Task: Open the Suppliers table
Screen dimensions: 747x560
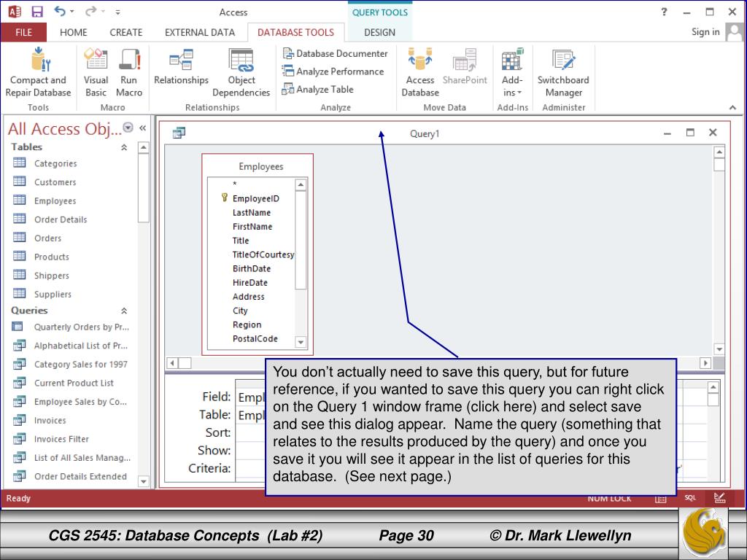Action: 53,295
